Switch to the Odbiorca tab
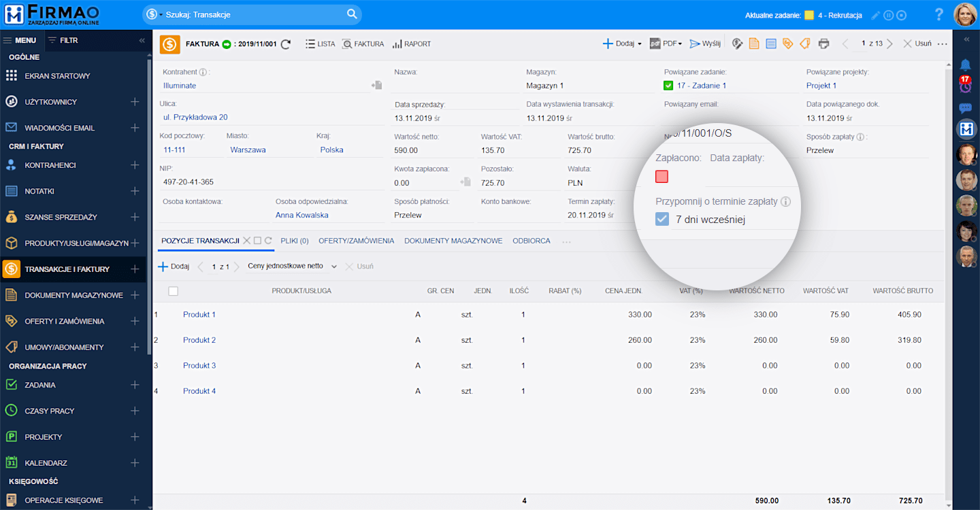 (x=532, y=241)
